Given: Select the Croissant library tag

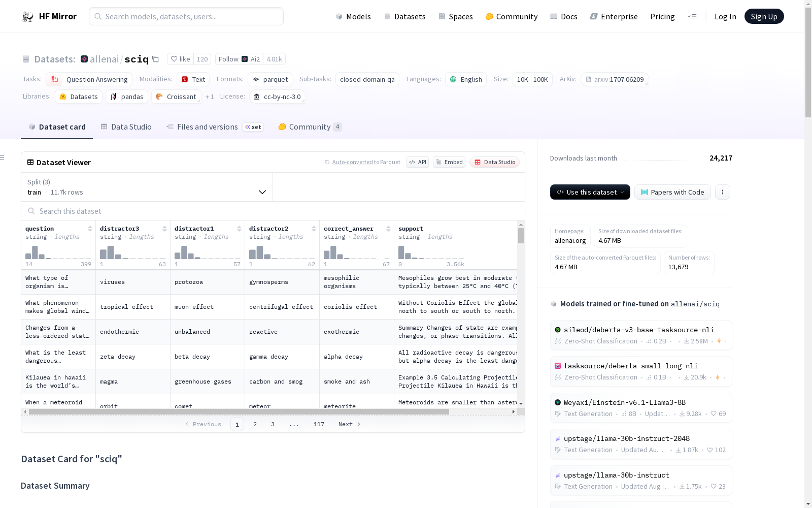Looking at the screenshot, I should (x=176, y=97).
